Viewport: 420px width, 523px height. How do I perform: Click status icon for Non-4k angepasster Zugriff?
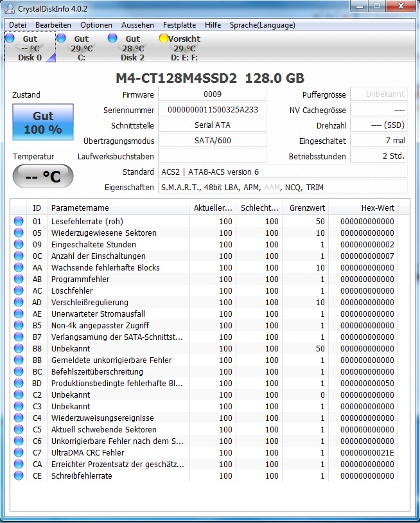pos(19,325)
